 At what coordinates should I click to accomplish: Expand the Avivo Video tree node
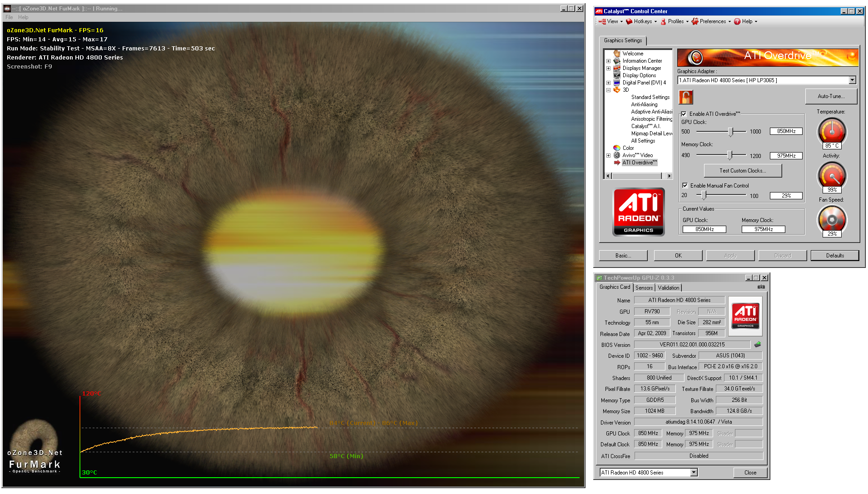pyautogui.click(x=609, y=155)
